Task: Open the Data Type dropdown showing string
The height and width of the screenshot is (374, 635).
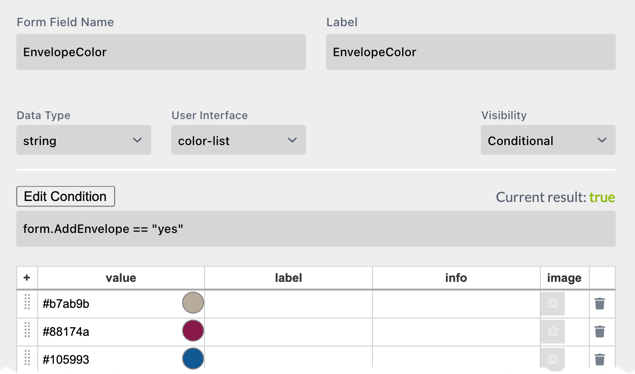Action: pos(83,140)
